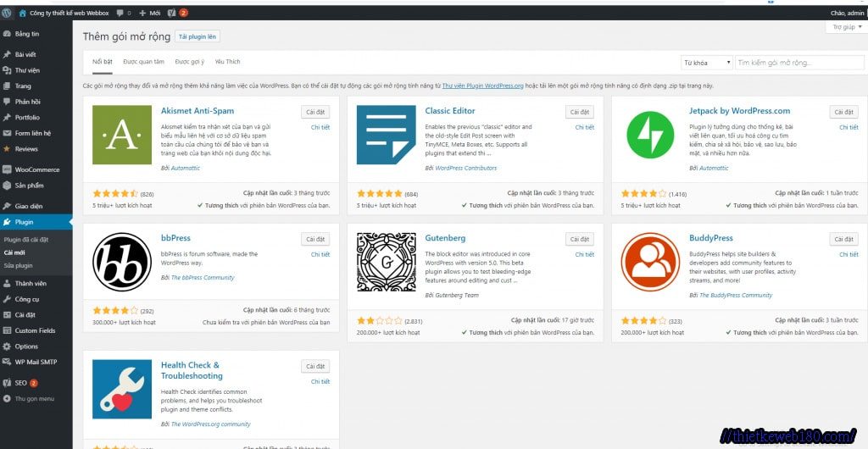
Task: Open Chi tiết link for Jetpack
Action: coord(849,127)
